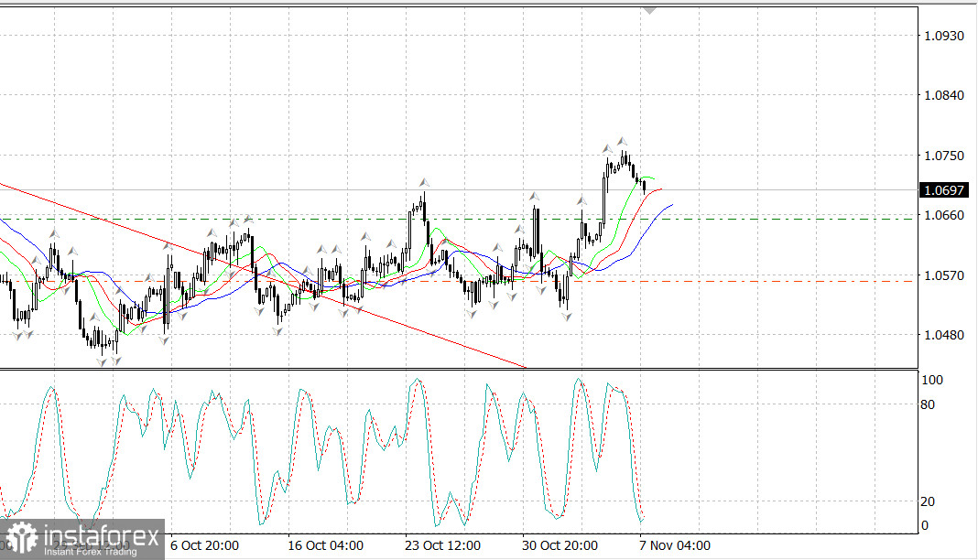Click the 16 Oct 04:00 time label

click(x=324, y=545)
